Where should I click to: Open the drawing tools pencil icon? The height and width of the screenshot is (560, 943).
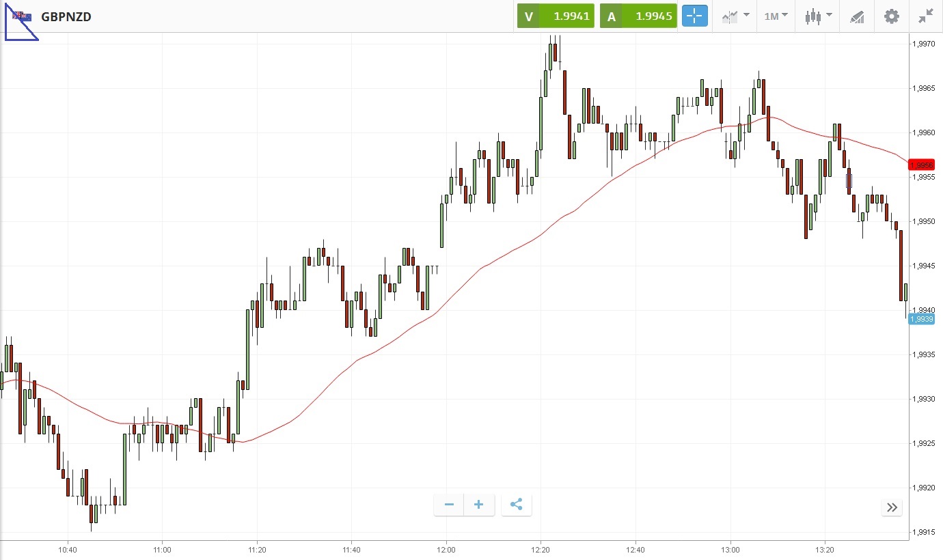point(857,16)
